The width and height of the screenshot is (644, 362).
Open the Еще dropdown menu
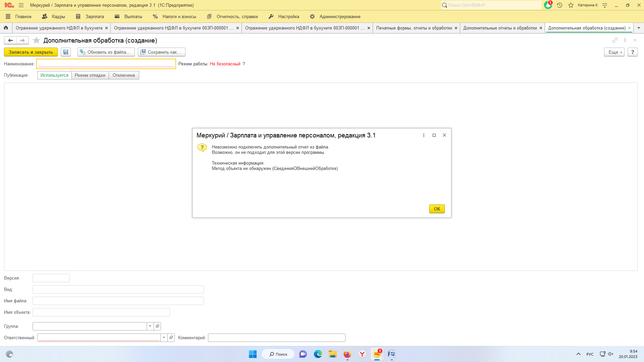coord(614,52)
